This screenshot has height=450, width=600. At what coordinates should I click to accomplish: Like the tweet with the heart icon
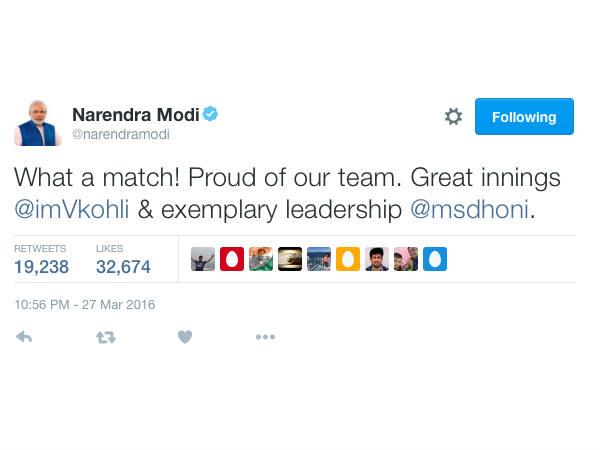[x=185, y=337]
